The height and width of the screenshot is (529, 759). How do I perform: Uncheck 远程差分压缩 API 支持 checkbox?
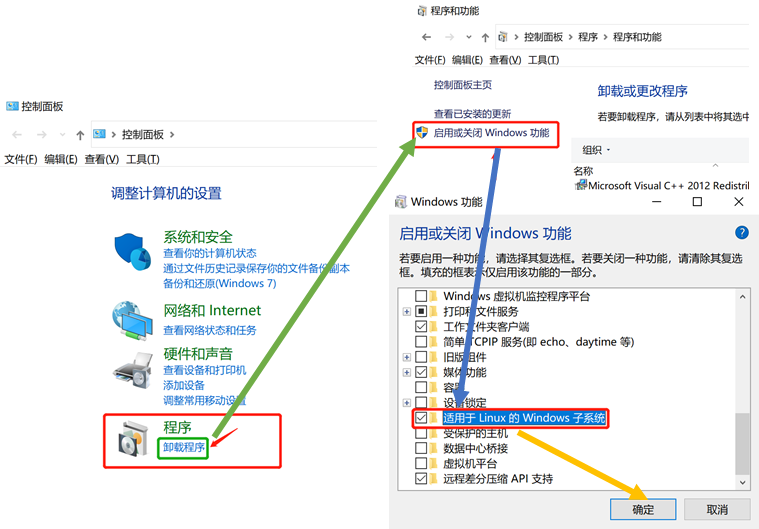click(x=421, y=479)
